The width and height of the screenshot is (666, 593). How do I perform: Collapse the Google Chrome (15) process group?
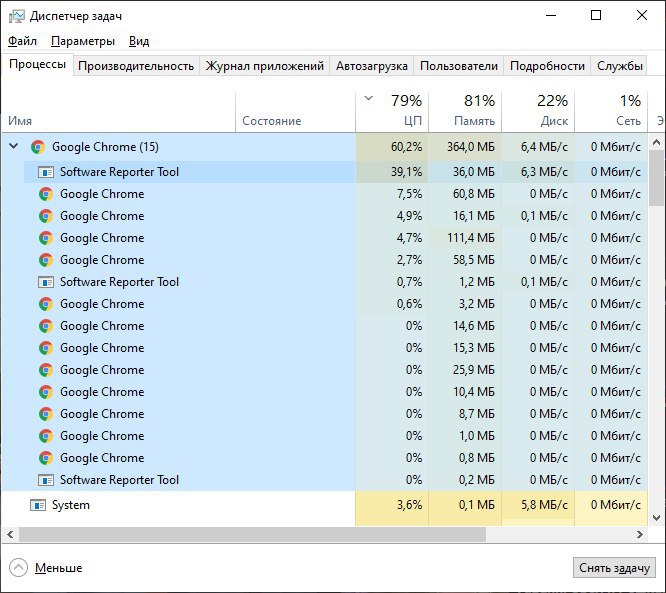[14, 147]
